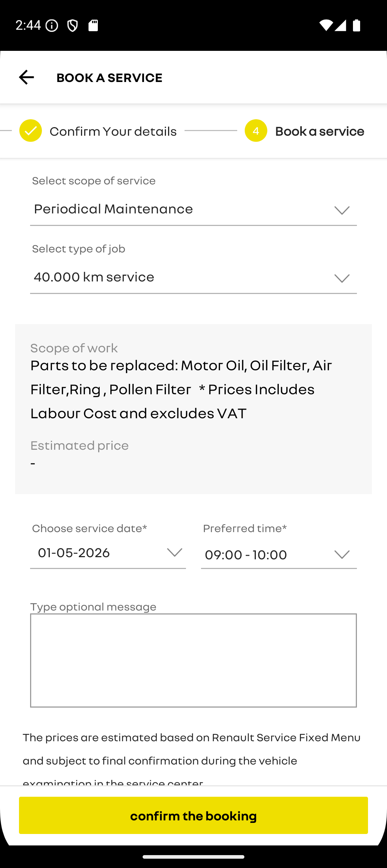The image size is (387, 868).
Task: Focus the optional message text box
Action: [x=193, y=660]
